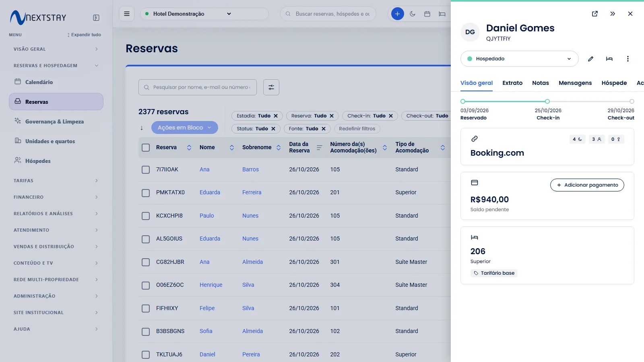The image size is (644, 362).
Task: Open guest name link Henrique
Action: click(211, 285)
